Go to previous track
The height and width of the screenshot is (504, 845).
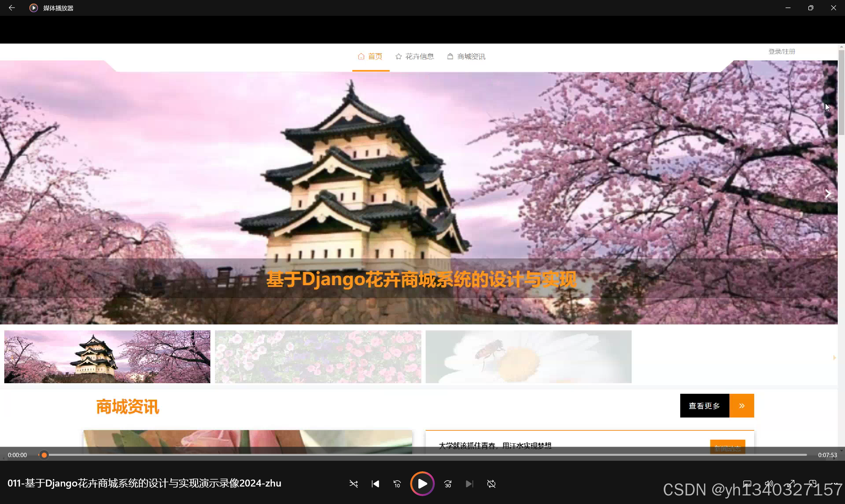(x=375, y=484)
